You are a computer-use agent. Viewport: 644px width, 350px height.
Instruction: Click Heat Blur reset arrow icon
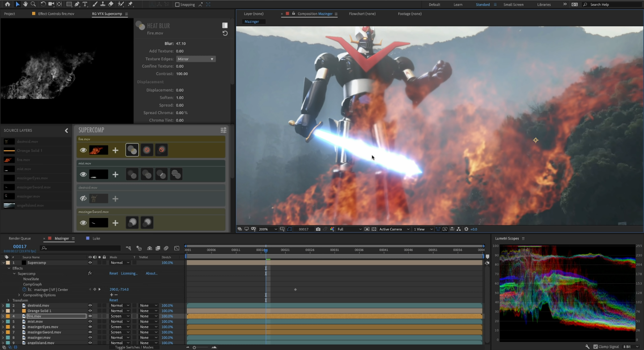pyautogui.click(x=225, y=33)
